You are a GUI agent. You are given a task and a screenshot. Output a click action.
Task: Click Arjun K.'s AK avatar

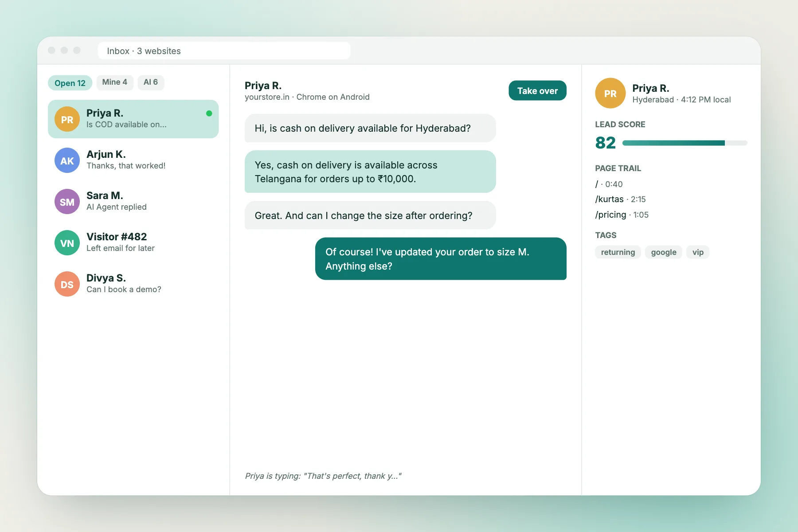tap(67, 160)
